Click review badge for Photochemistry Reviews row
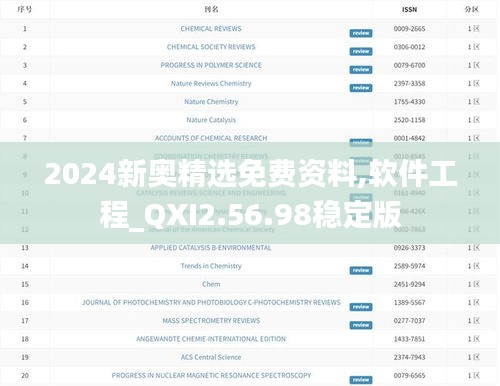 coord(361,307)
